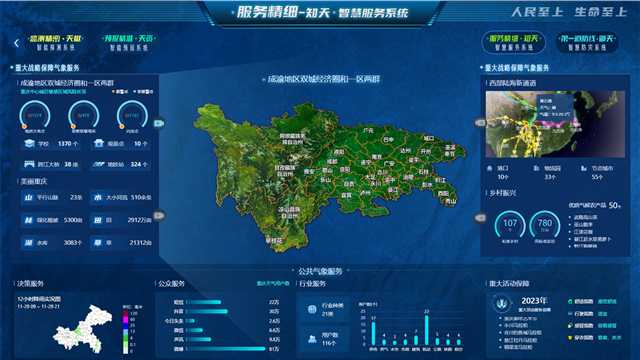Click the 西部陆海新通道 satellite map thumbnail
This screenshot has height=360, width=640.
[555, 124]
